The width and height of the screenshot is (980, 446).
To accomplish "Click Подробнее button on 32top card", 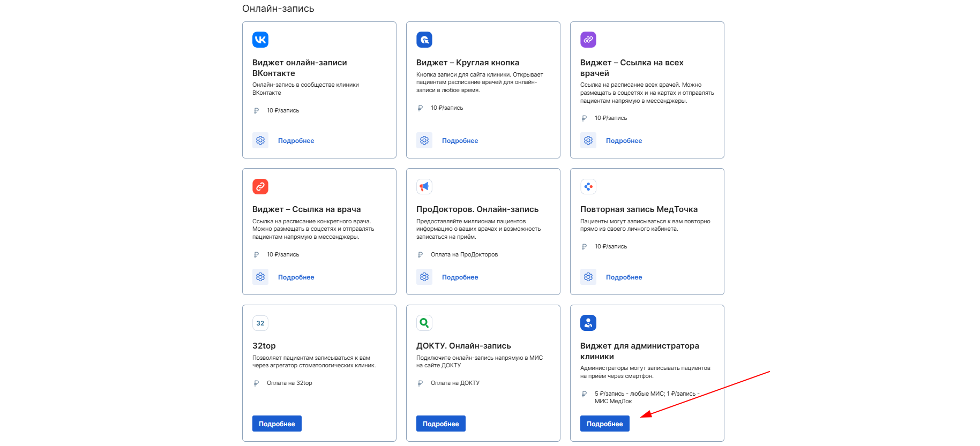I will point(277,424).
